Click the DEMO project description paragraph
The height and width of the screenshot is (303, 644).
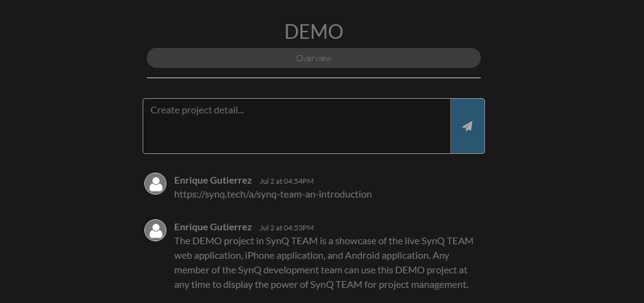coord(324,263)
